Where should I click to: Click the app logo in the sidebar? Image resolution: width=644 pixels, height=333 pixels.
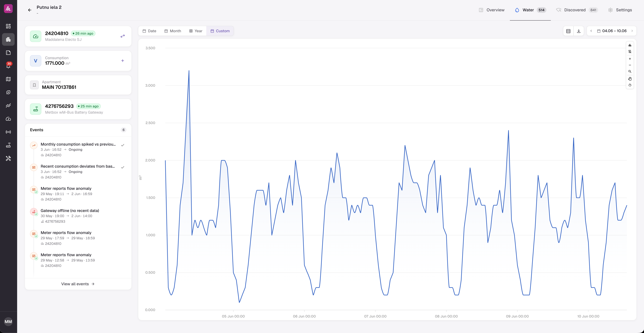8,9
